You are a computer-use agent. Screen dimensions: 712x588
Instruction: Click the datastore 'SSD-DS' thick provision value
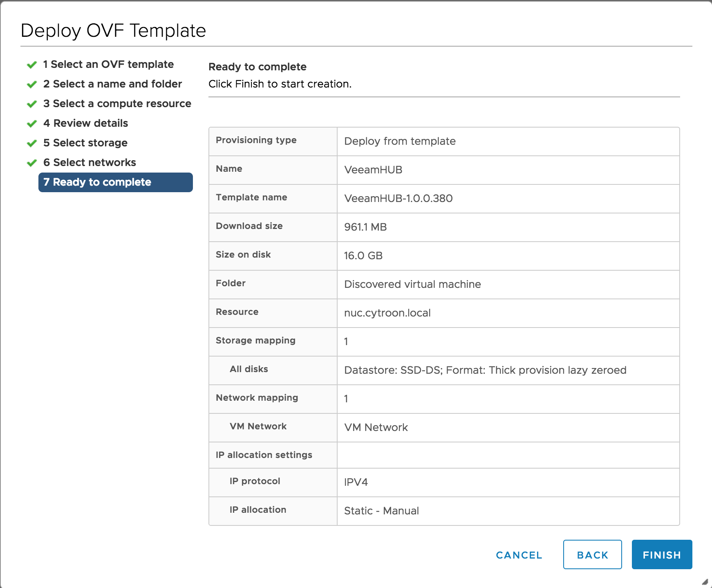point(485,370)
